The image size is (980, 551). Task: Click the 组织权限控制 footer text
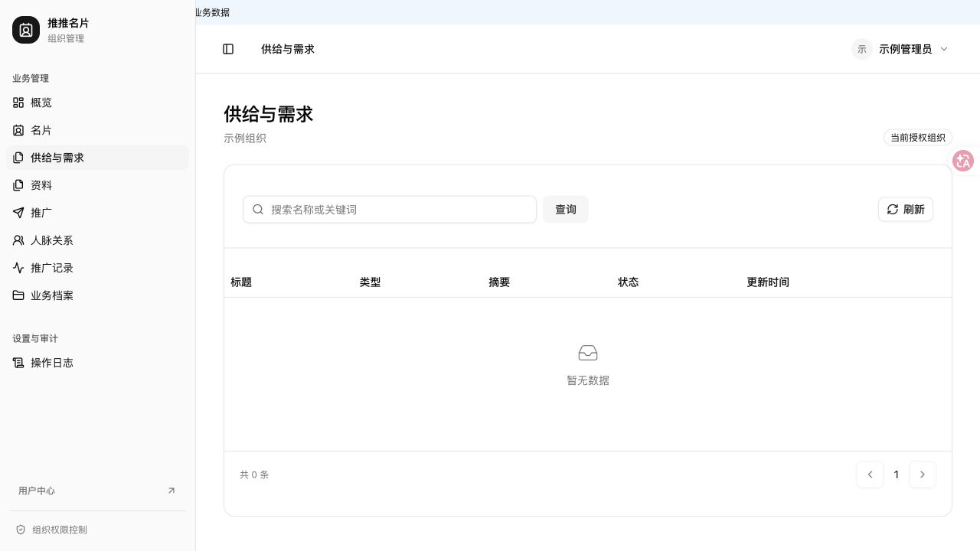point(60,530)
